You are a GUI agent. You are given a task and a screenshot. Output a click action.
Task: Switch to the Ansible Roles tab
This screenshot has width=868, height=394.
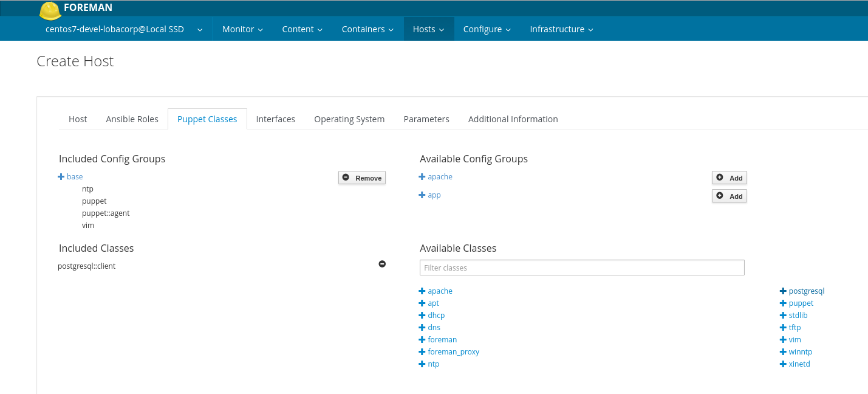132,119
